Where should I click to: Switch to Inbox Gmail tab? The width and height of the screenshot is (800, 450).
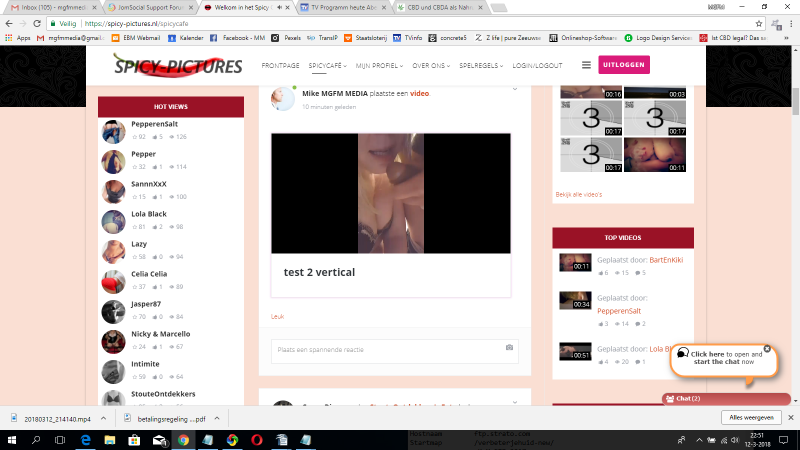[x=53, y=8]
